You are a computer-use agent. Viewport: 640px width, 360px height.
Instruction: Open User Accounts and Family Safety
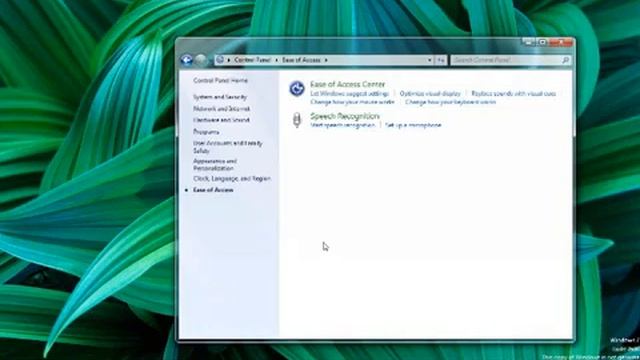tap(228, 147)
